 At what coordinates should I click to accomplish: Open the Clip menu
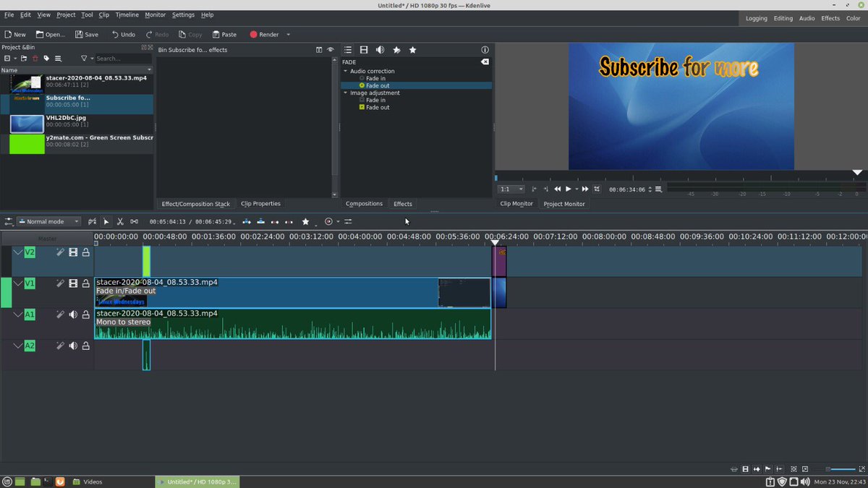pyautogui.click(x=104, y=14)
